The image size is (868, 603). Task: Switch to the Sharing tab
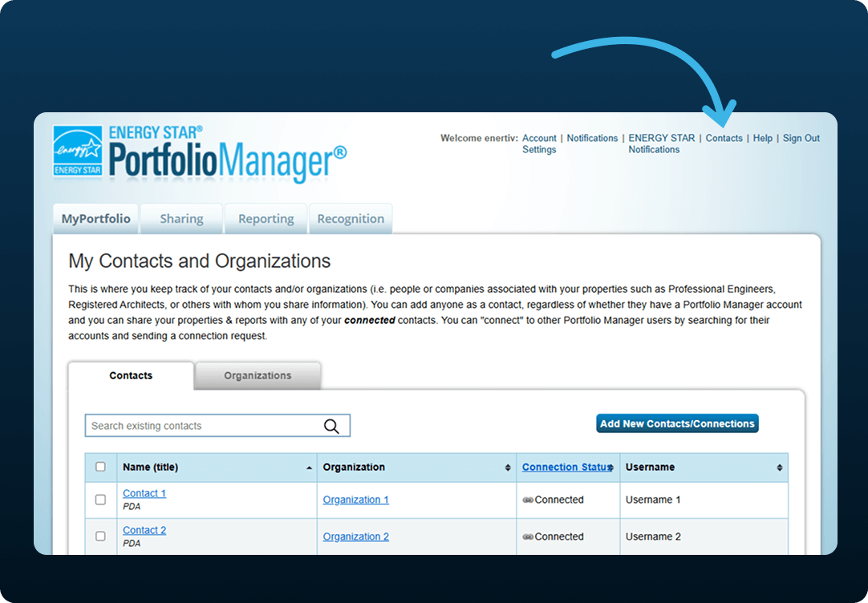coord(181,219)
